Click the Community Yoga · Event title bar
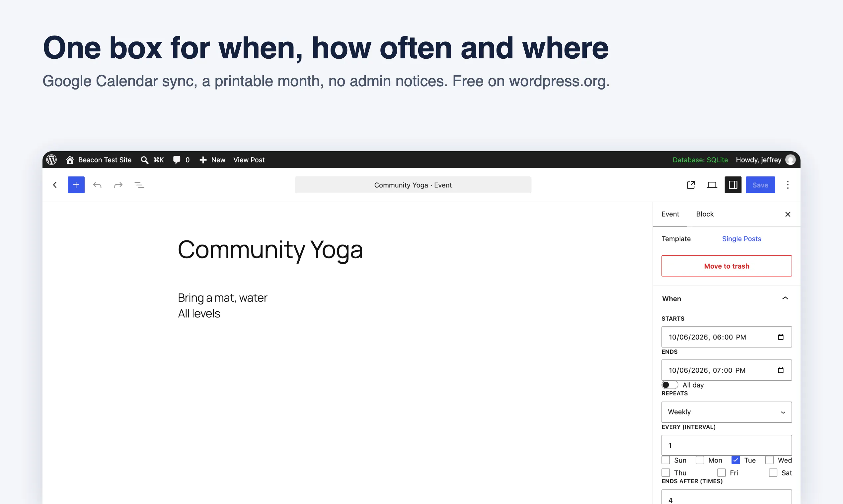 (413, 185)
